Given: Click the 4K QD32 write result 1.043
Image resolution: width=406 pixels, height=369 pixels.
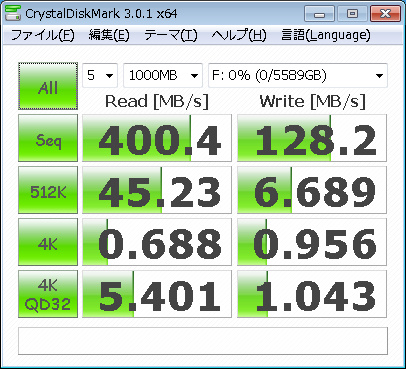Looking at the screenshot, I should coord(312,294).
